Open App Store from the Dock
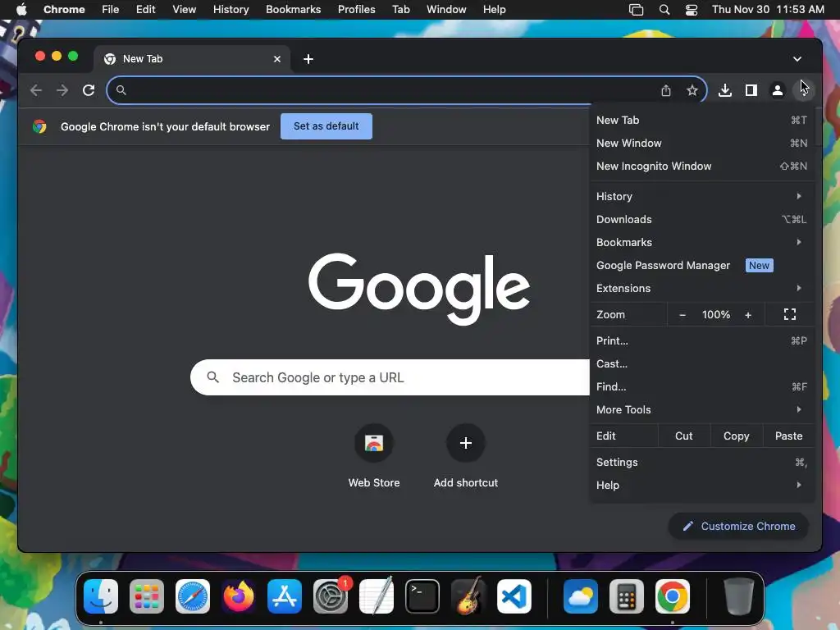The height and width of the screenshot is (630, 840). (x=285, y=596)
